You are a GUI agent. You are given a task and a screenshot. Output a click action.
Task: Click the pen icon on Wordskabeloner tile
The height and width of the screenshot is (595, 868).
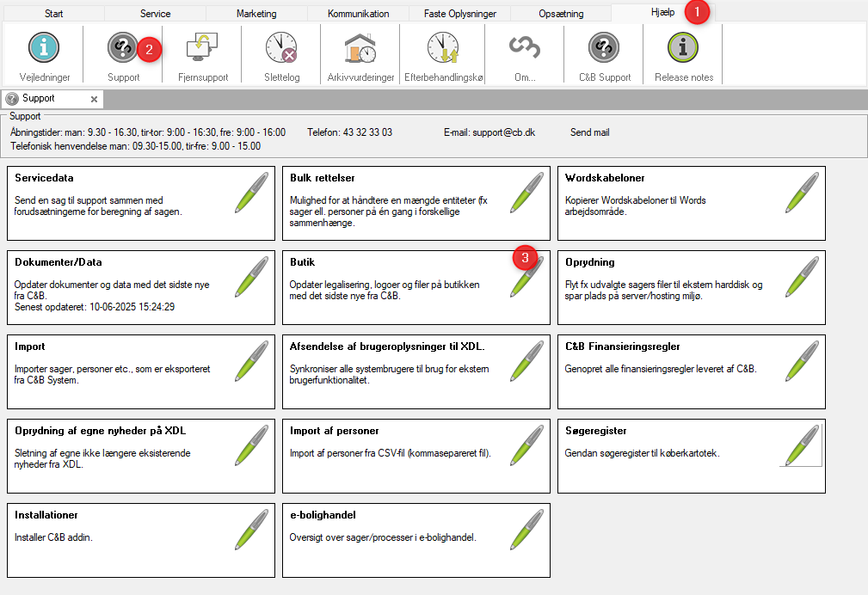pos(802,193)
